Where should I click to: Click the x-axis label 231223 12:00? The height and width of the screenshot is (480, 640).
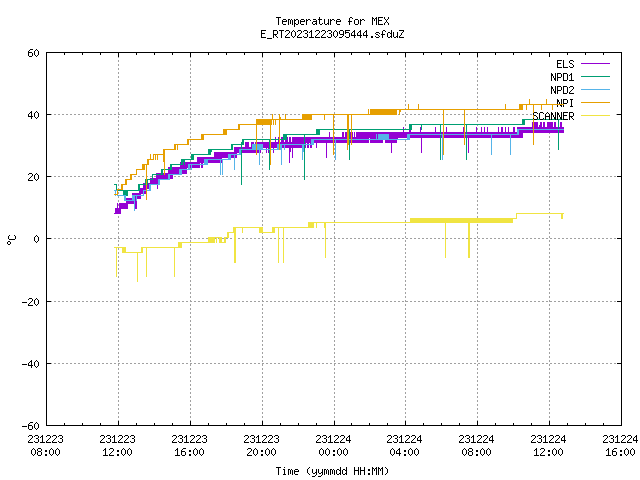coord(118,446)
